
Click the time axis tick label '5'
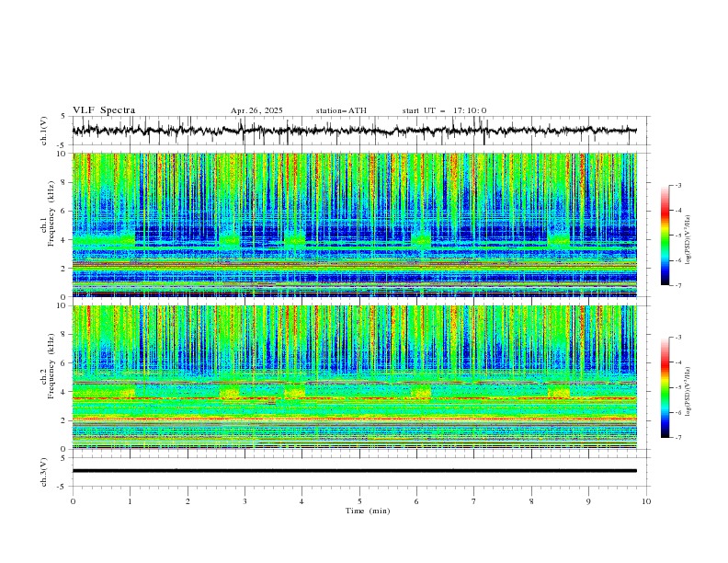click(x=359, y=501)
